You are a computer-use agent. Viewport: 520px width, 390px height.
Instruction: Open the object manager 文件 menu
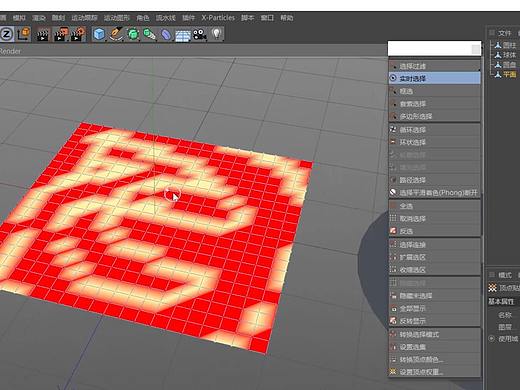tap(505, 33)
